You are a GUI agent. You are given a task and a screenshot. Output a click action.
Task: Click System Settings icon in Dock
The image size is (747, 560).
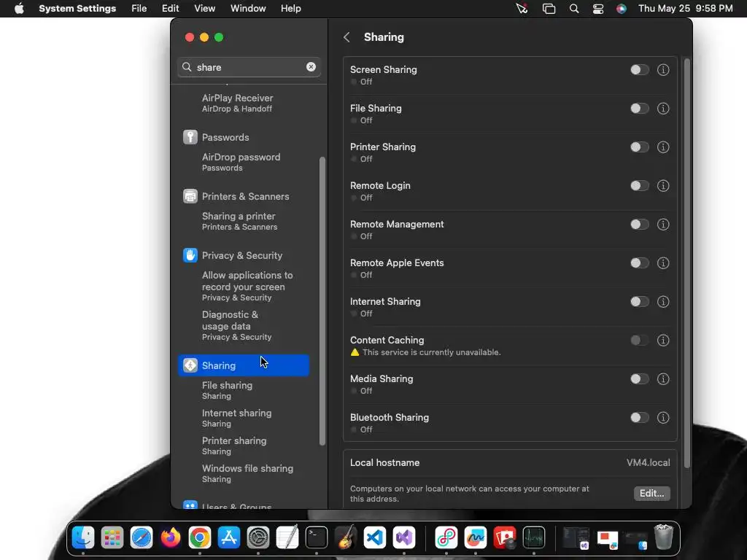pyautogui.click(x=258, y=537)
